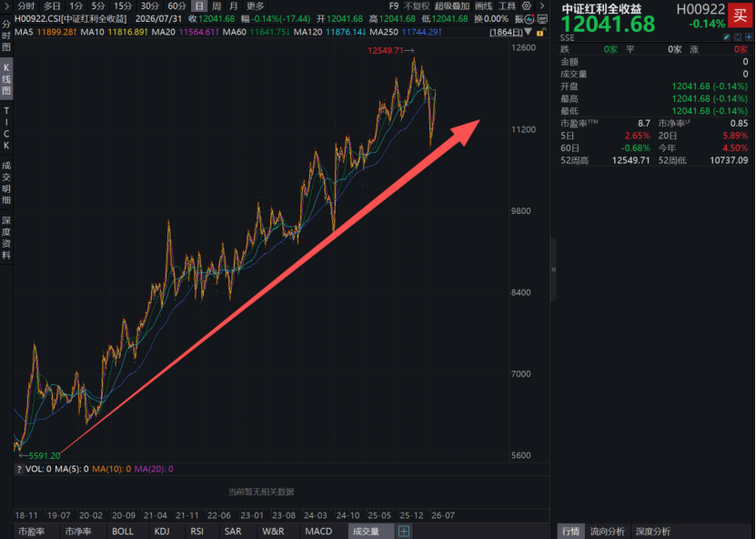The height and width of the screenshot is (539, 756).
Task: Open the pencil edit icon under H00922
Action: (x=727, y=37)
